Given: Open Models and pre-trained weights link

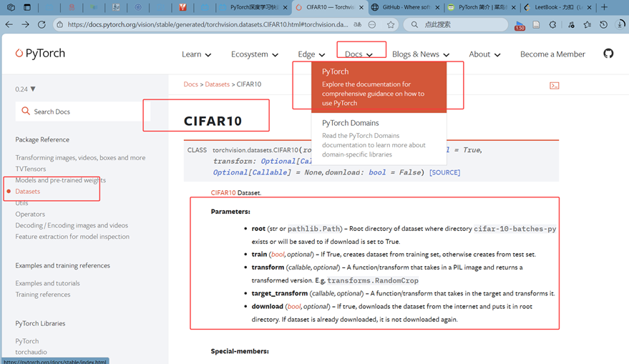Looking at the screenshot, I should [61, 180].
